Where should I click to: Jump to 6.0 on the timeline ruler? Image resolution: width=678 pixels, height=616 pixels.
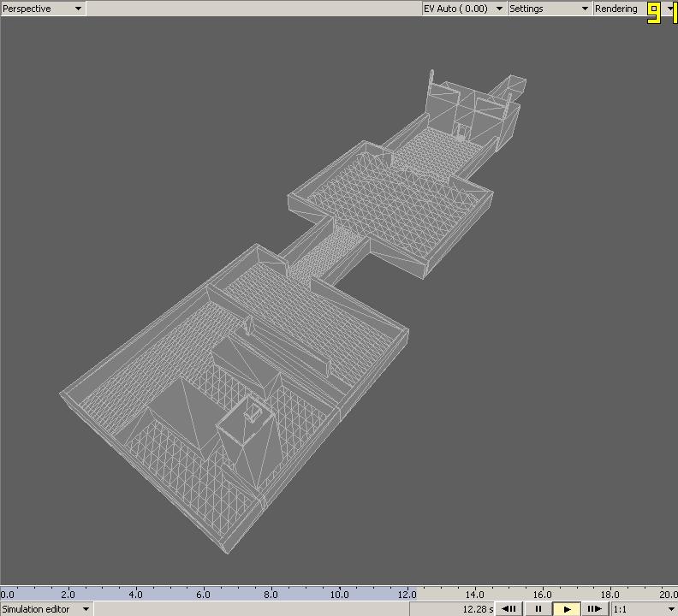(203, 595)
